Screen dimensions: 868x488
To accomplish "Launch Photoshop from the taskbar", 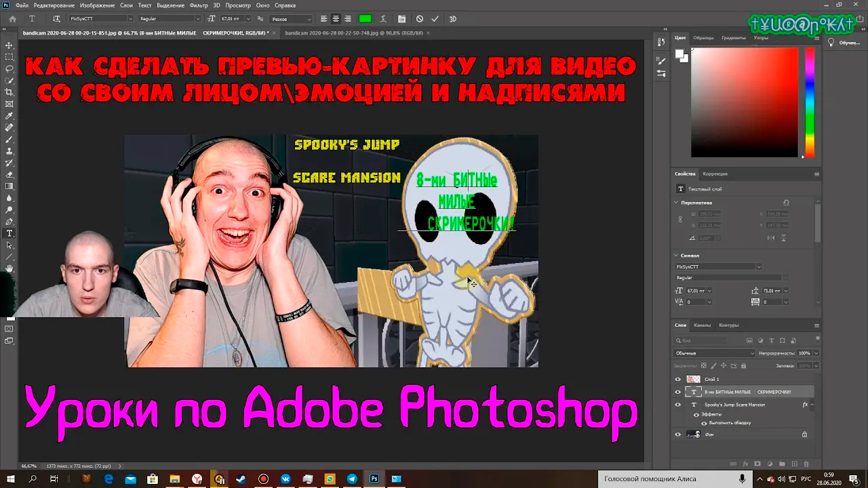I will pyautogui.click(x=374, y=479).
